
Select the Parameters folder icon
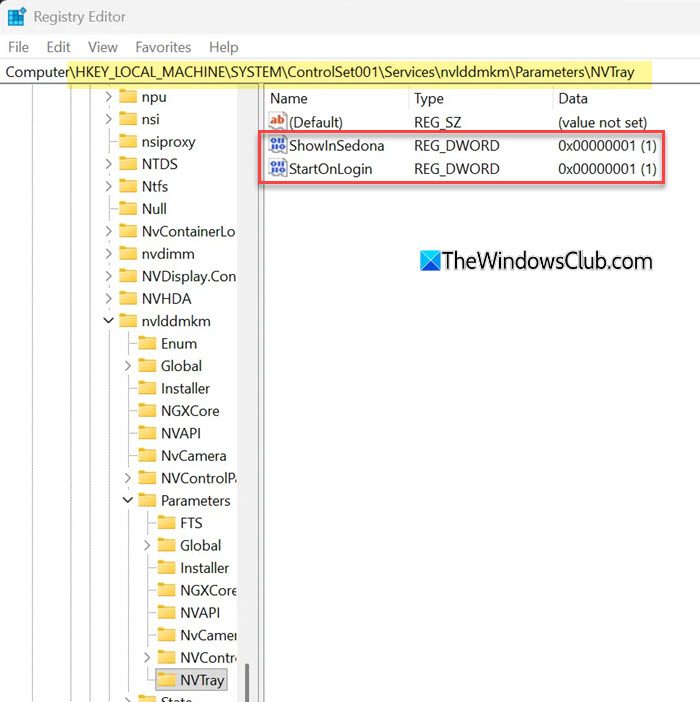(147, 500)
